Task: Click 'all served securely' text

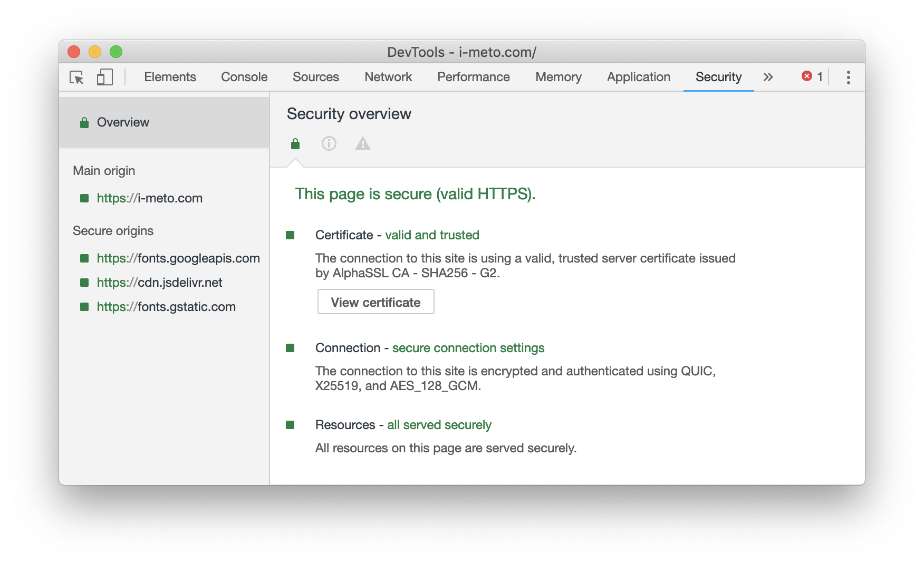Action: click(439, 425)
